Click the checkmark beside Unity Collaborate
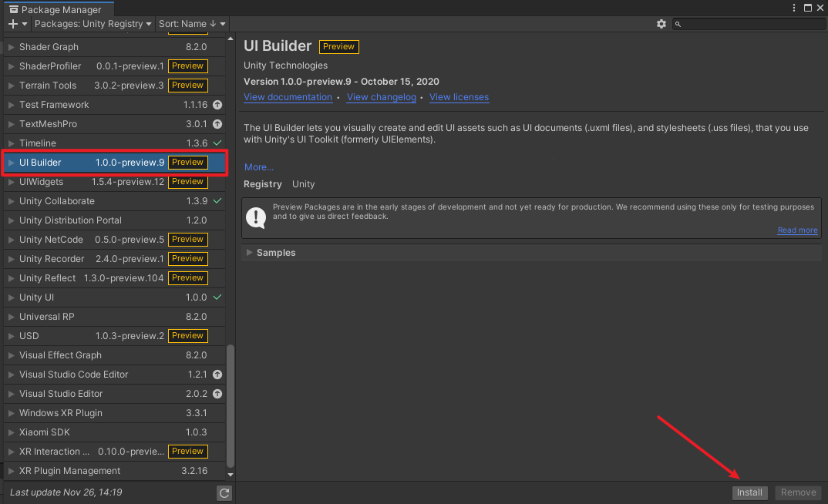This screenshot has width=828, height=504. click(217, 200)
